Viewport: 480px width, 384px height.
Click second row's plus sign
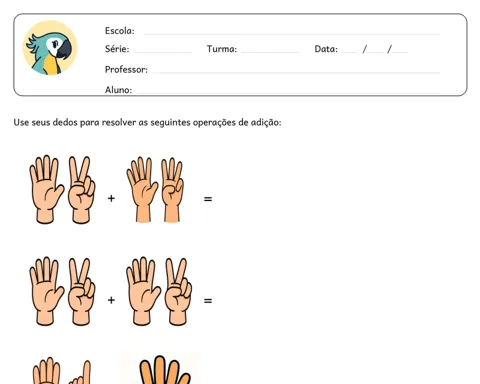point(111,300)
